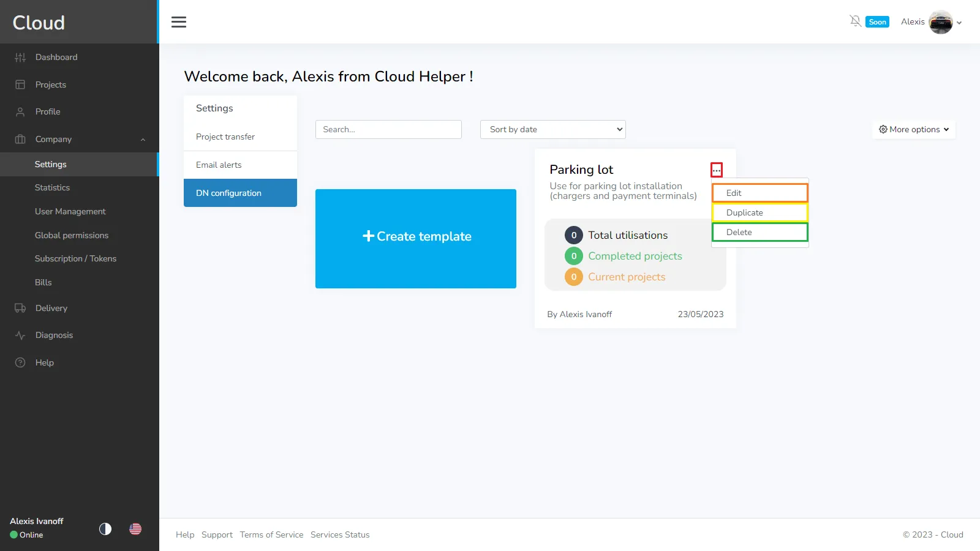Click the Dashboard sliders icon in sidebar

coord(20,58)
